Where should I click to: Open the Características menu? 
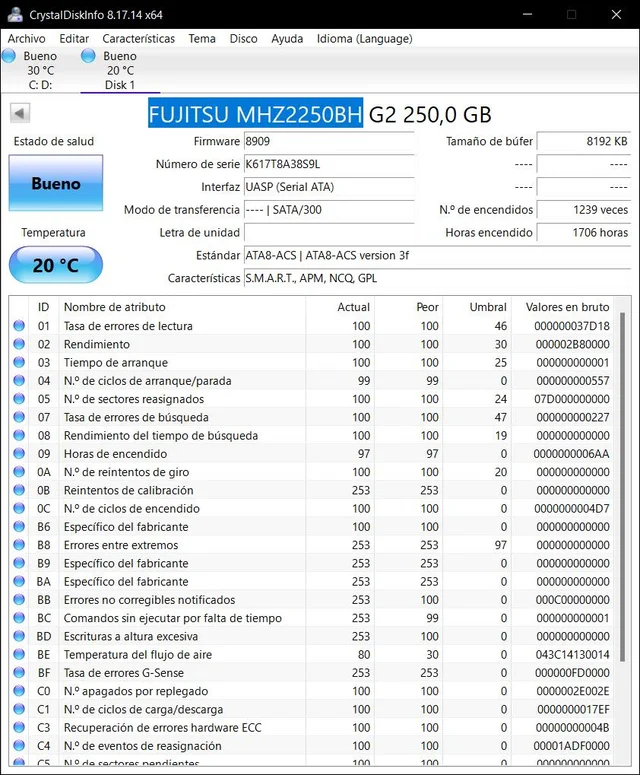coord(138,38)
